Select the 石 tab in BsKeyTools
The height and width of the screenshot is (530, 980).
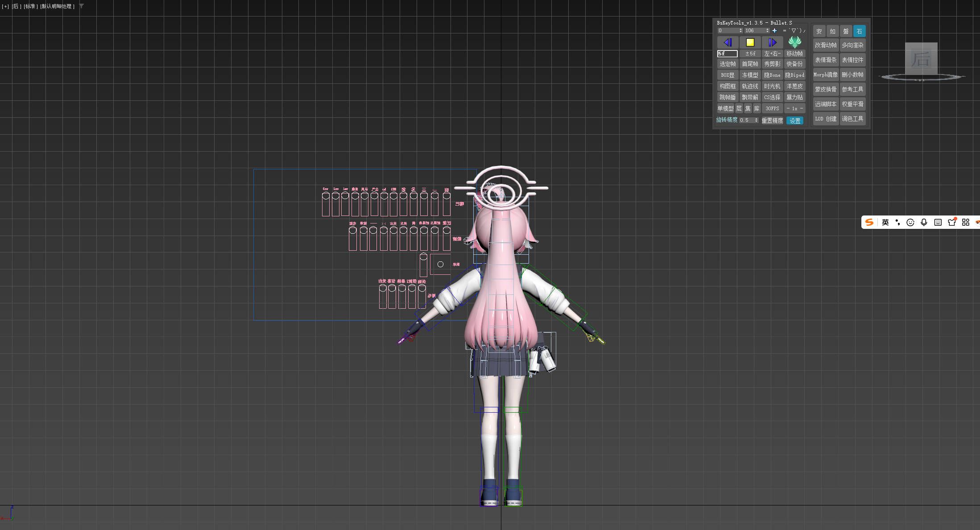click(859, 31)
